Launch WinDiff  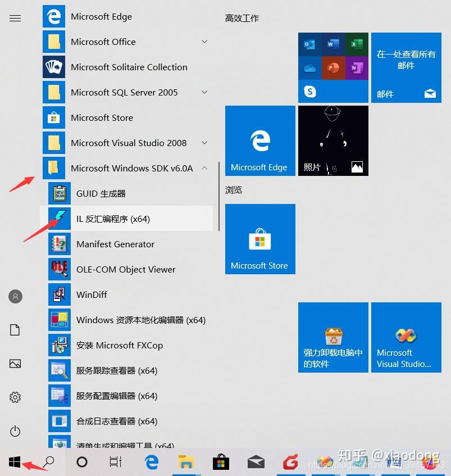point(127,294)
